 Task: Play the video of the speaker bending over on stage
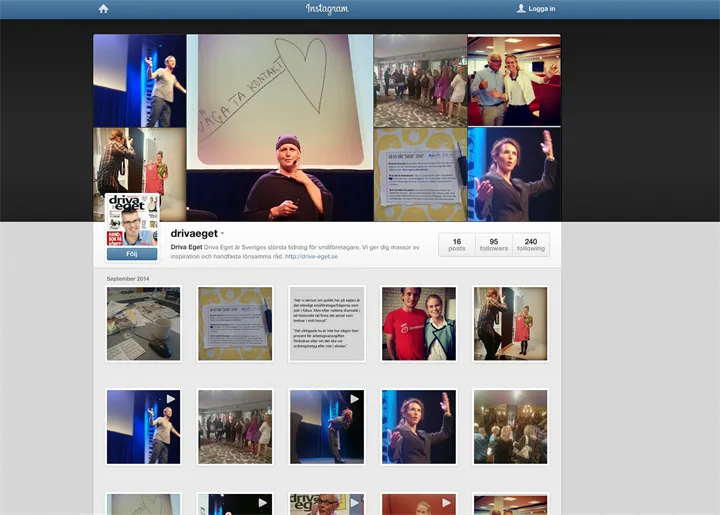[x=327, y=427]
